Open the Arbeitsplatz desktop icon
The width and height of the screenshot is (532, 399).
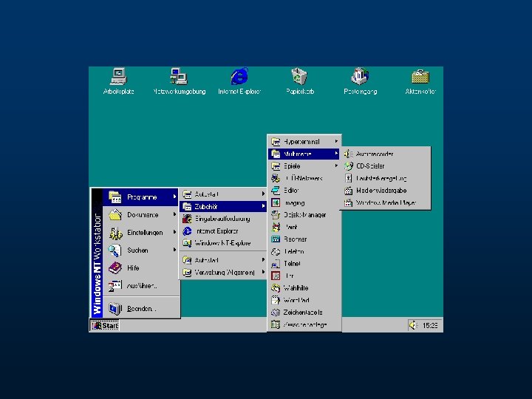118,81
